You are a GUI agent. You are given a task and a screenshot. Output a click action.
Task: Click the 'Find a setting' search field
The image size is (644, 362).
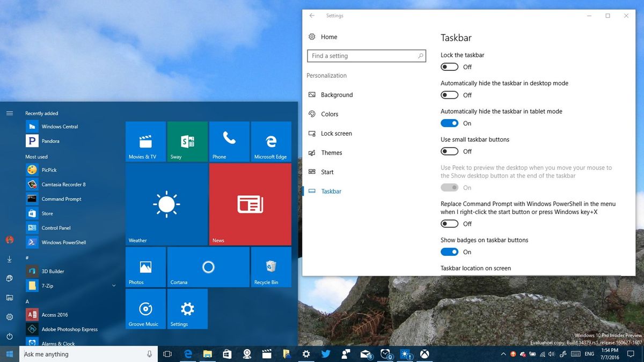click(367, 55)
